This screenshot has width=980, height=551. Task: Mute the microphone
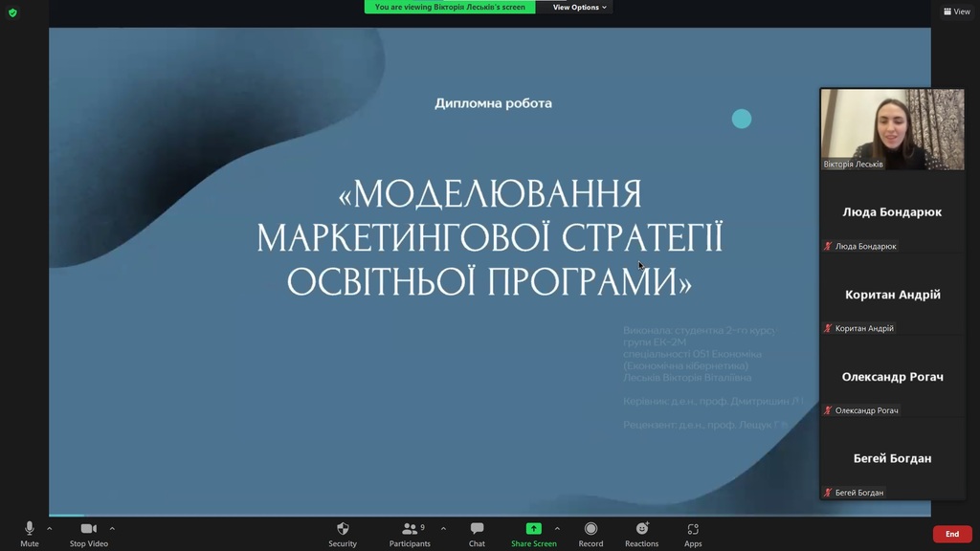click(x=30, y=529)
